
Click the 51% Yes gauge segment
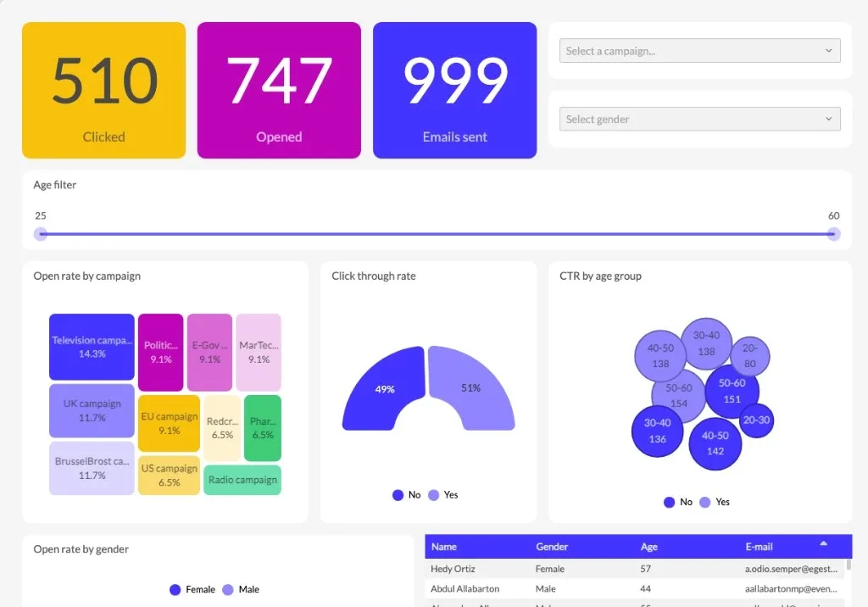[x=471, y=388]
